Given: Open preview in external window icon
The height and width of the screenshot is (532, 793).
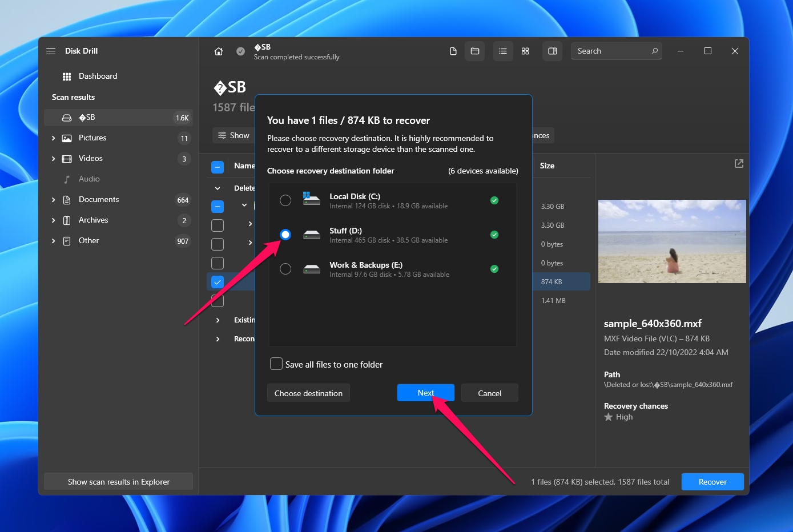Looking at the screenshot, I should [739, 164].
